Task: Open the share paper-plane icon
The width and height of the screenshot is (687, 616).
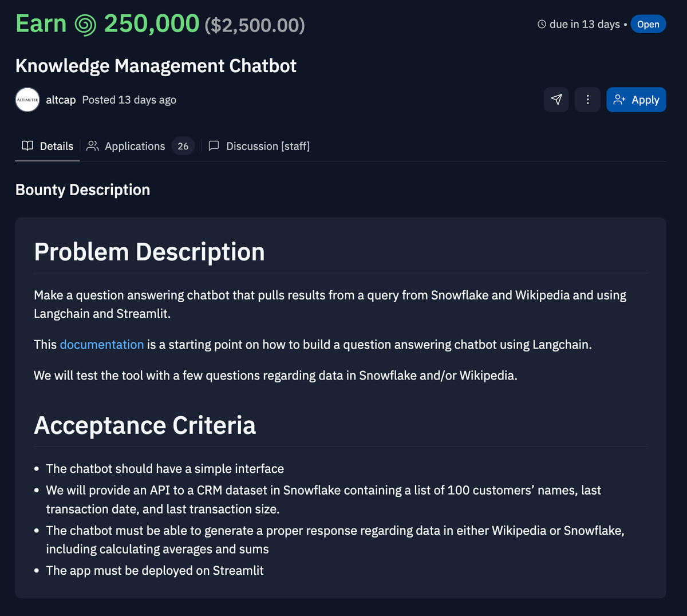Action: pos(556,99)
